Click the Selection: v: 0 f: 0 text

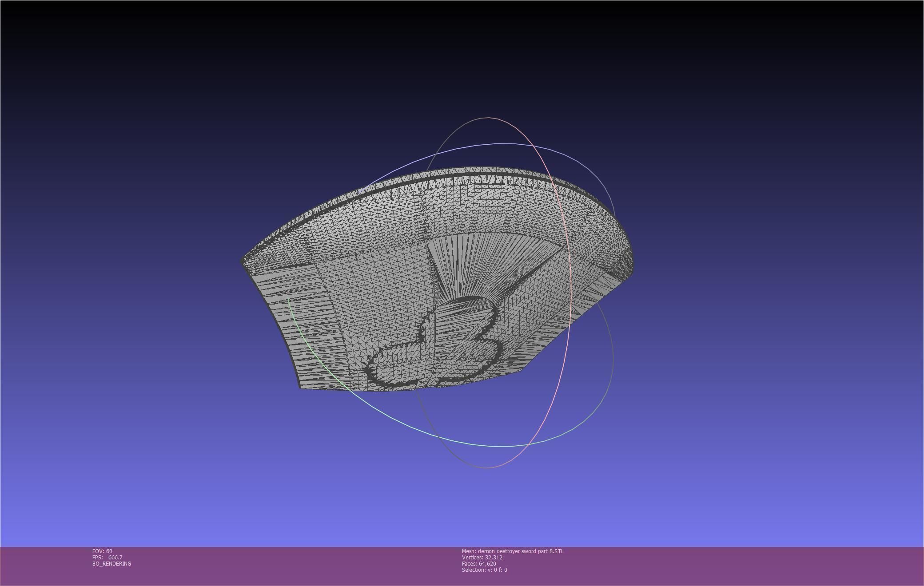click(x=484, y=570)
